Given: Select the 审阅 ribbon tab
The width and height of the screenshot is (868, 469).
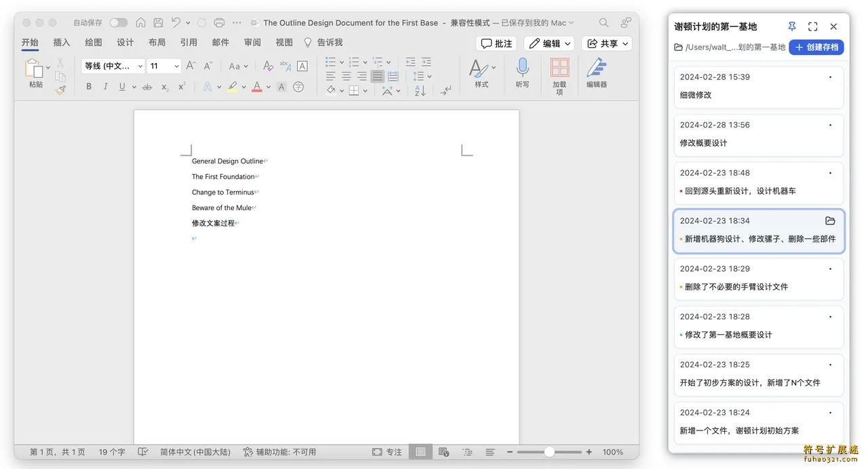Looking at the screenshot, I should 252,42.
